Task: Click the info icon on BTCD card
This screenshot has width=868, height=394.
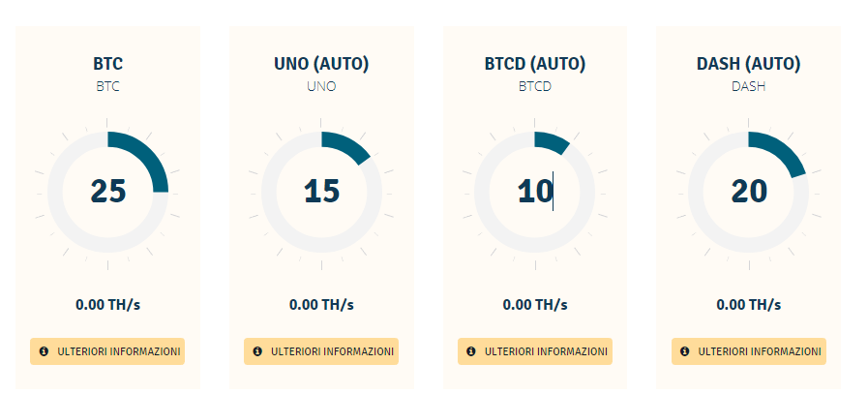Action: click(471, 351)
